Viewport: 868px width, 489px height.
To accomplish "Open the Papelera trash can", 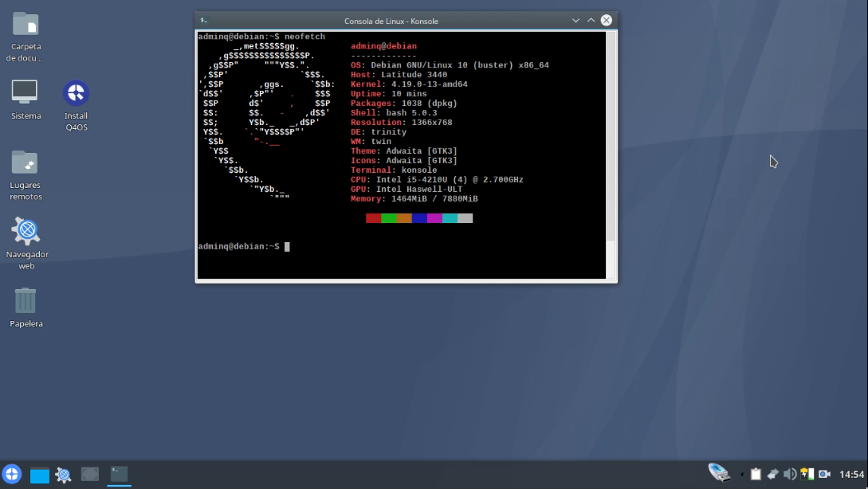I will pyautogui.click(x=25, y=301).
